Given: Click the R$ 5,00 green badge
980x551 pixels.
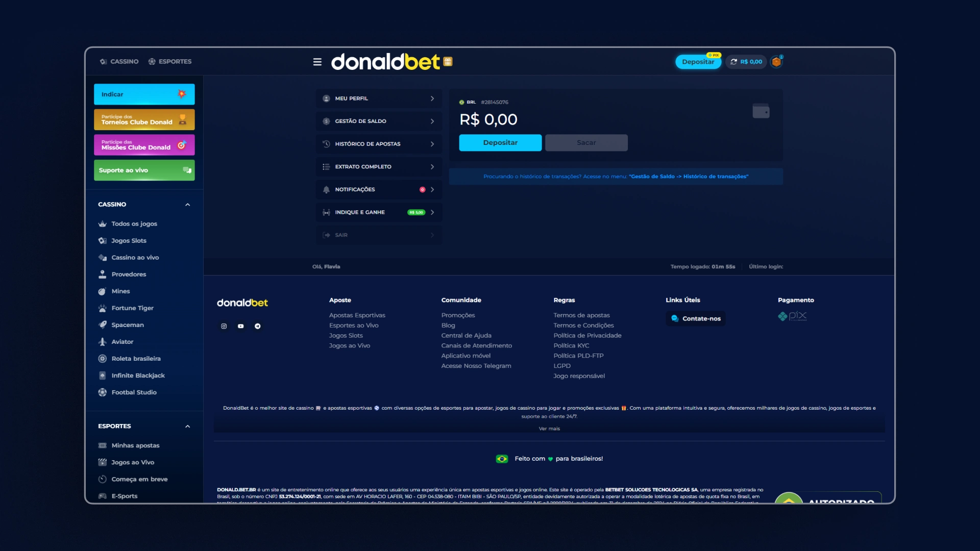Looking at the screenshot, I should coord(416,212).
